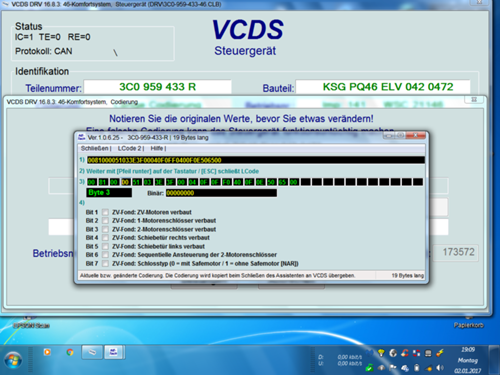Viewport: 500px width, 375px height.
Task: Click the taskbar button left of LCode
Action: click(x=92, y=352)
